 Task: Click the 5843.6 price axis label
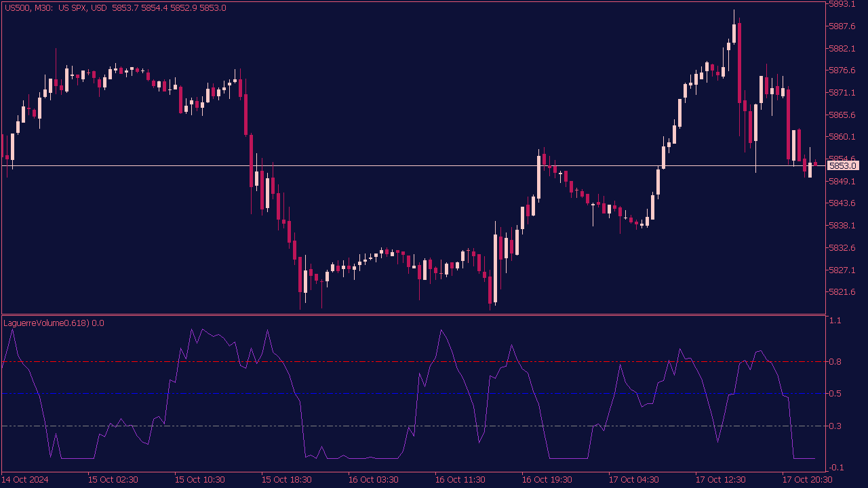pyautogui.click(x=842, y=203)
